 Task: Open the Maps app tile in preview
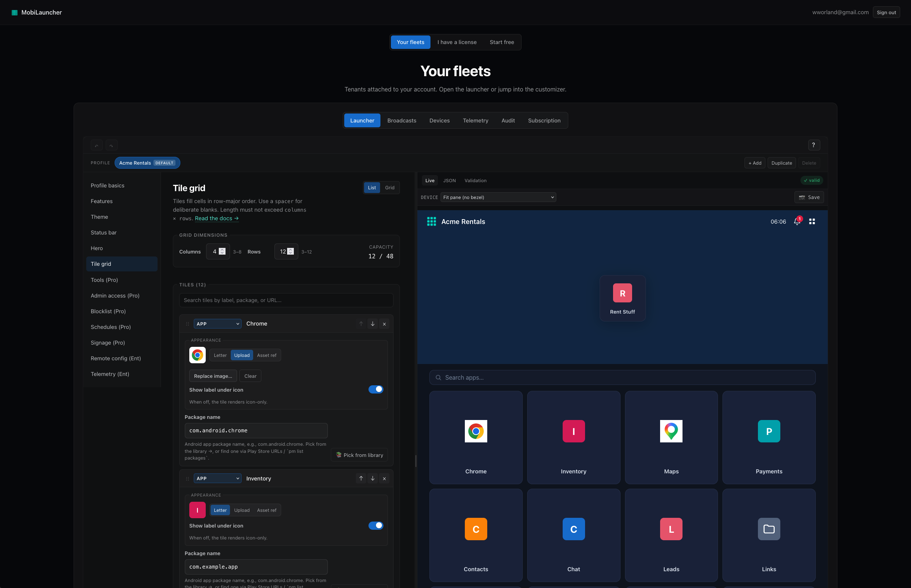point(671,438)
